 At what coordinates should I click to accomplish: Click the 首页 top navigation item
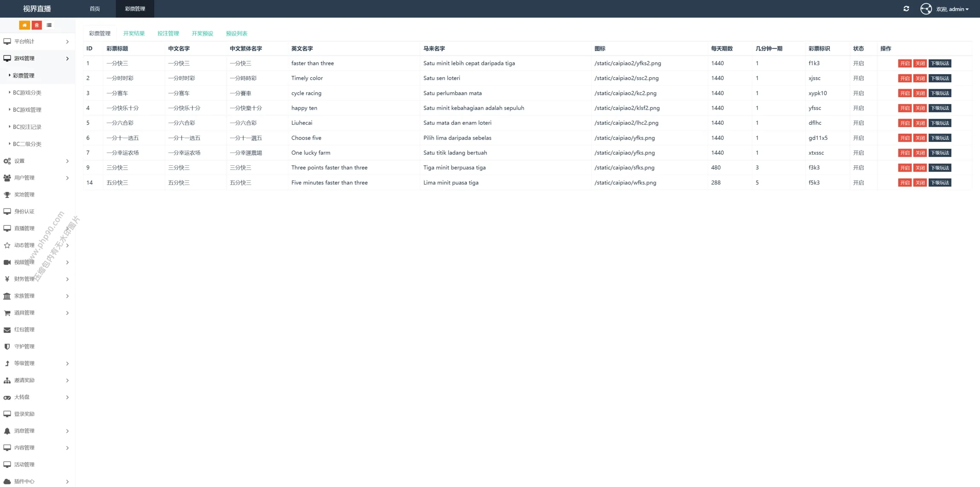[95, 9]
